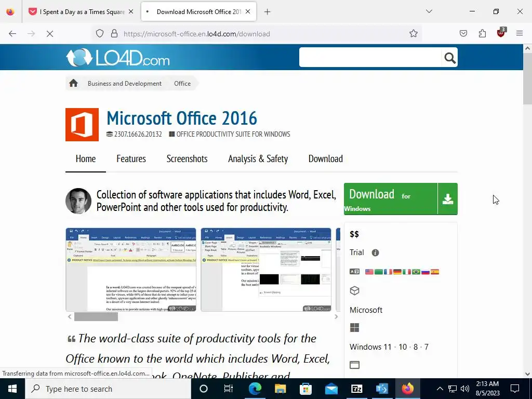Click the browser back arrow
Screen dimensions: 532x399
pyautogui.click(x=12, y=34)
